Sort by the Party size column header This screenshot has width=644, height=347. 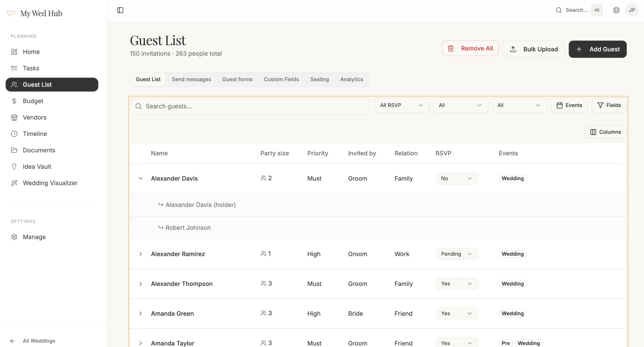click(x=274, y=153)
